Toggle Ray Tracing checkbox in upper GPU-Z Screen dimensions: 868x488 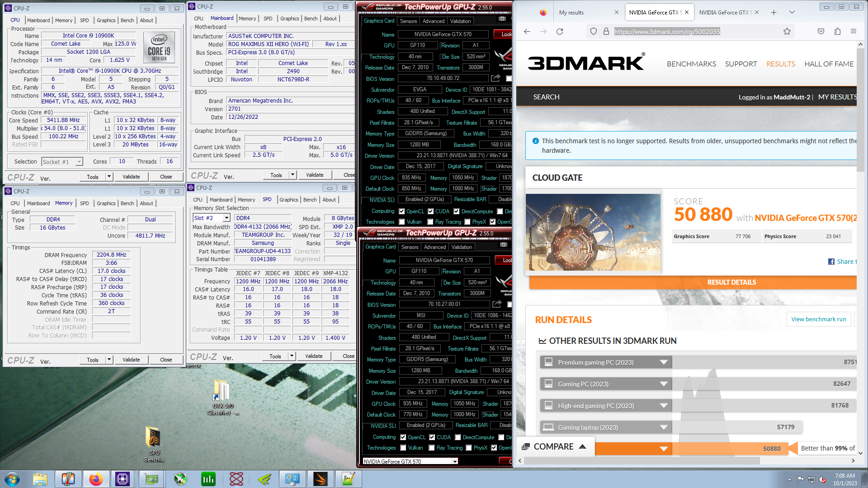[x=430, y=222]
